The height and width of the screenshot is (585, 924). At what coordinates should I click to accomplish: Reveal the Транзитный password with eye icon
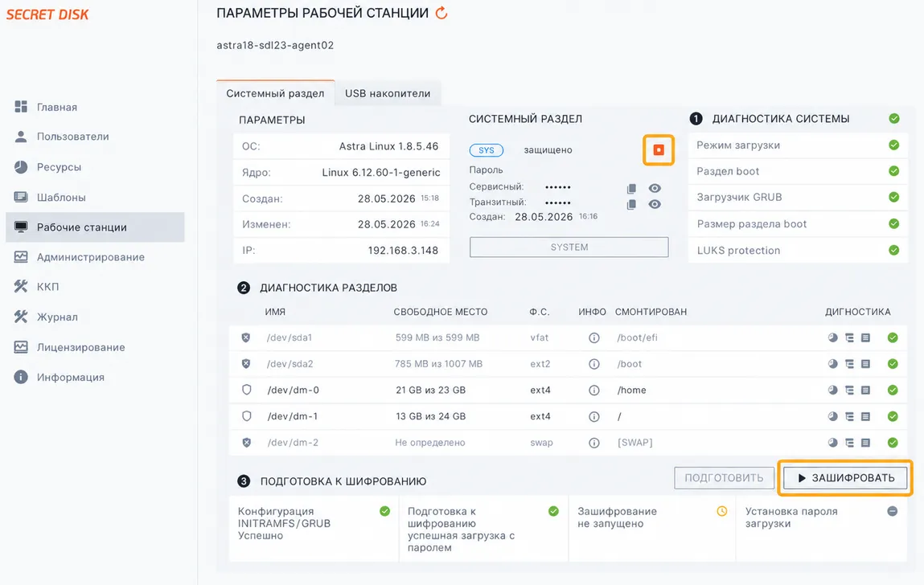click(x=655, y=204)
